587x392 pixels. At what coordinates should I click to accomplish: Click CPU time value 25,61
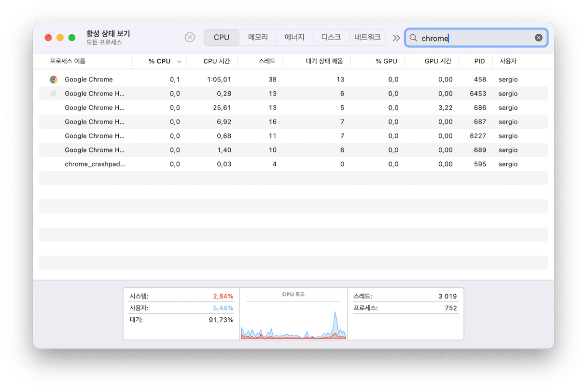(222, 108)
